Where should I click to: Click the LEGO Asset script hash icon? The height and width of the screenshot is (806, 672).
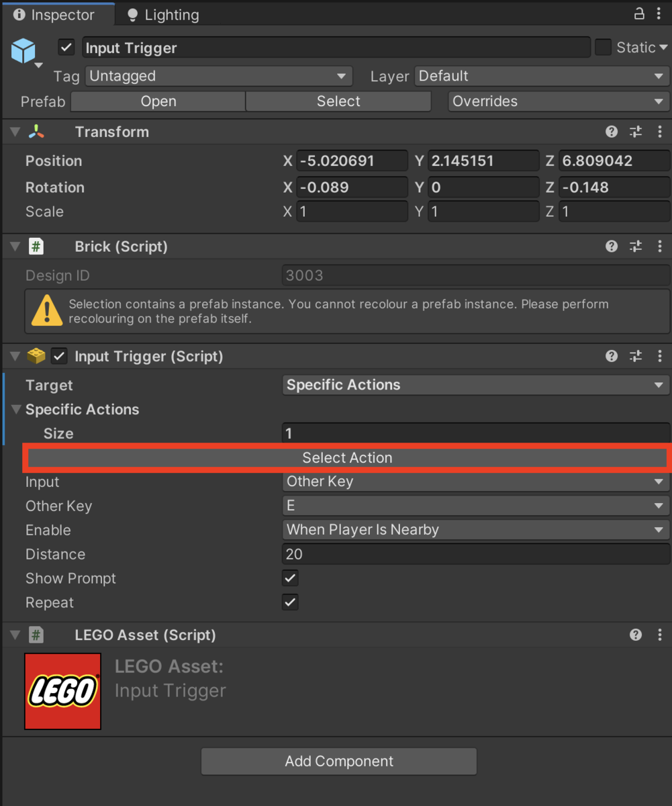click(x=36, y=635)
